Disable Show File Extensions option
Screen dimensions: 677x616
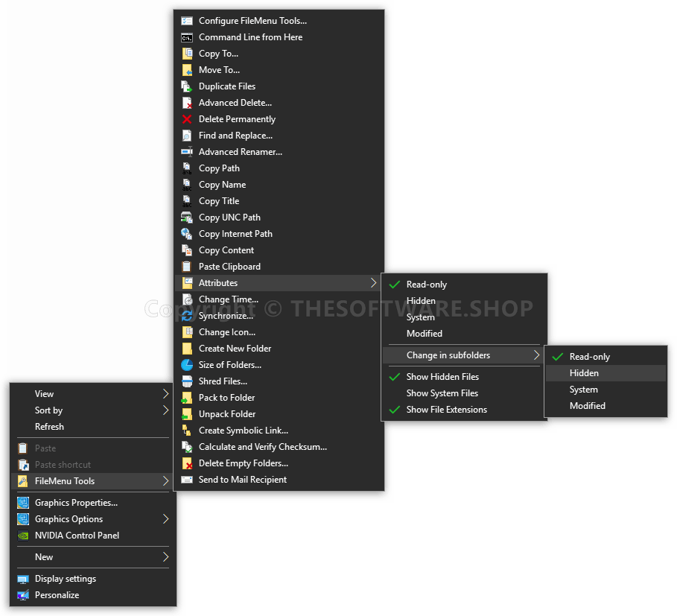pos(464,410)
